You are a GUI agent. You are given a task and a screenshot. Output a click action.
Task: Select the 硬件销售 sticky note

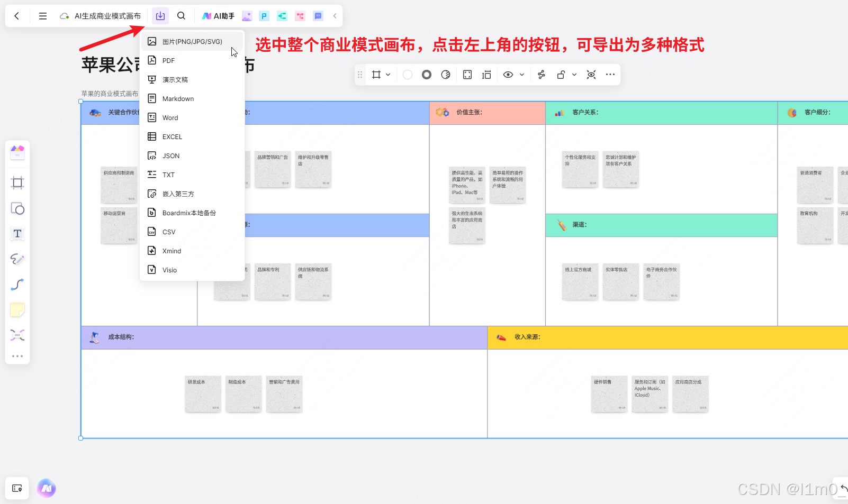coord(609,394)
